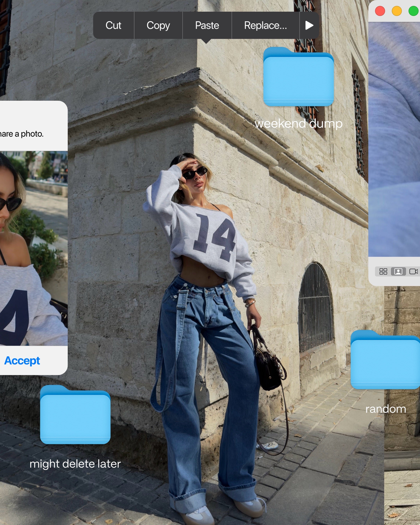This screenshot has height=525, width=420.
Task: Close the window with the red button
Action: click(380, 11)
